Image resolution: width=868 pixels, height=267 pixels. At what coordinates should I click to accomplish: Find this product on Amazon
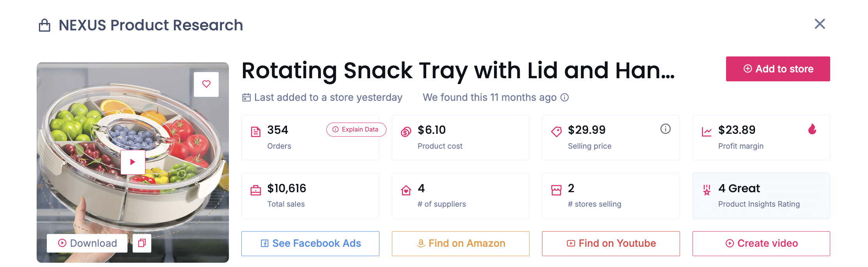click(x=461, y=244)
